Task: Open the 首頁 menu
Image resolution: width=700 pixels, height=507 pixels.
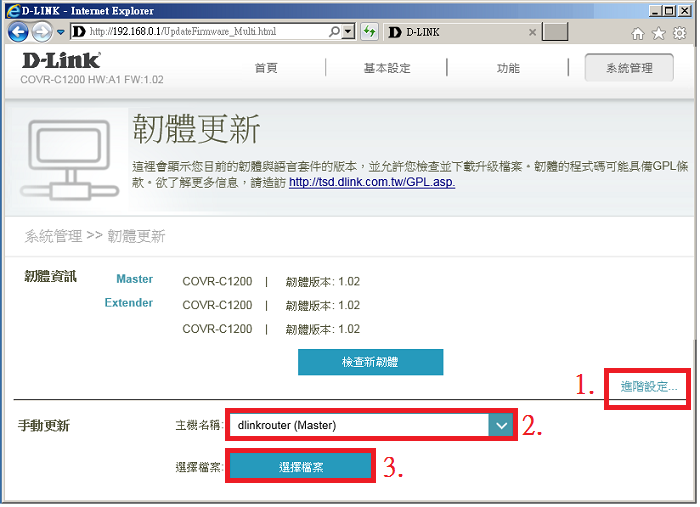Action: (266, 68)
